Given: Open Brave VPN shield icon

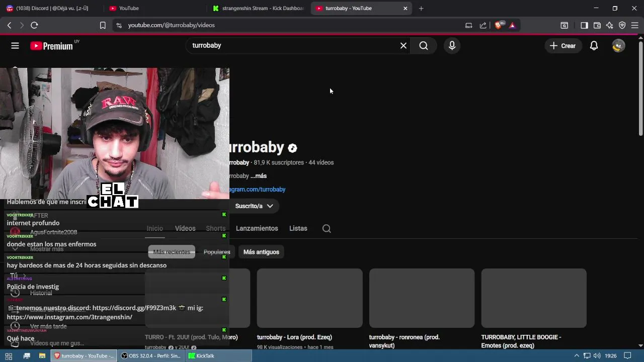Looking at the screenshot, I should [x=622, y=25].
